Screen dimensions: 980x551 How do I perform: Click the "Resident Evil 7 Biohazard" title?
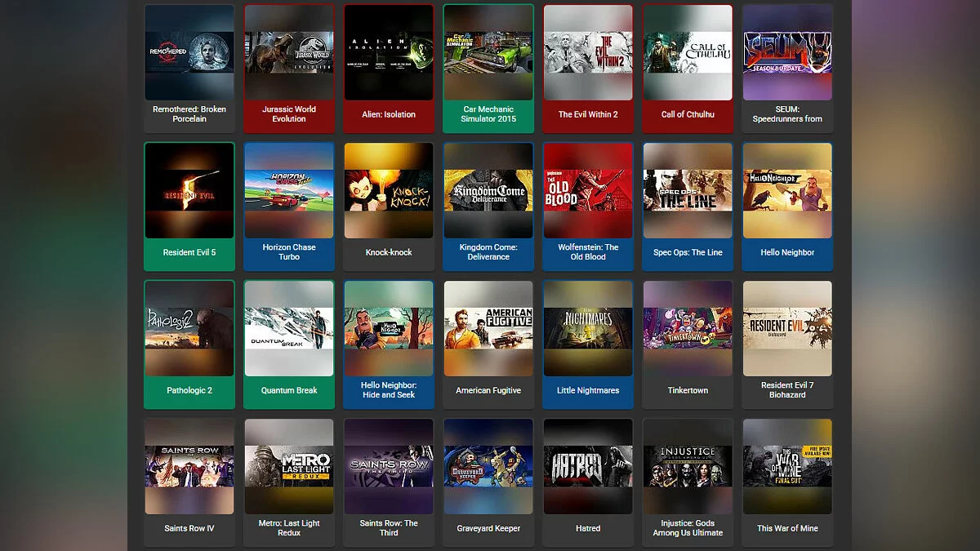pos(787,390)
